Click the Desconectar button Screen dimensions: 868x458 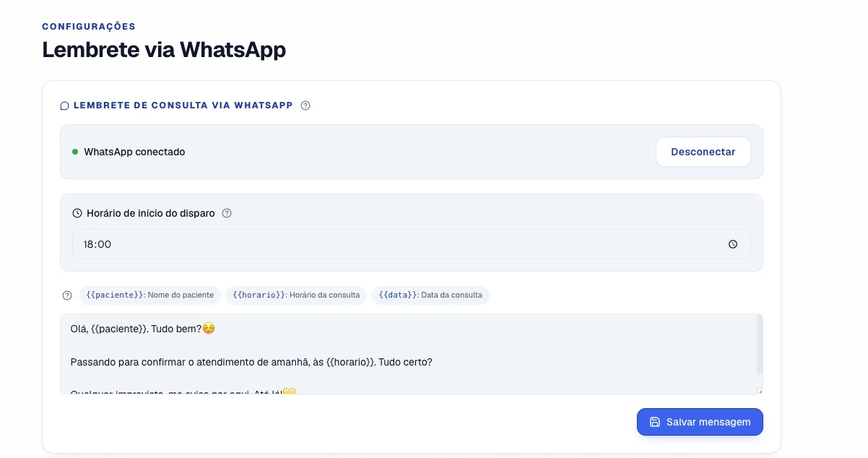703,152
